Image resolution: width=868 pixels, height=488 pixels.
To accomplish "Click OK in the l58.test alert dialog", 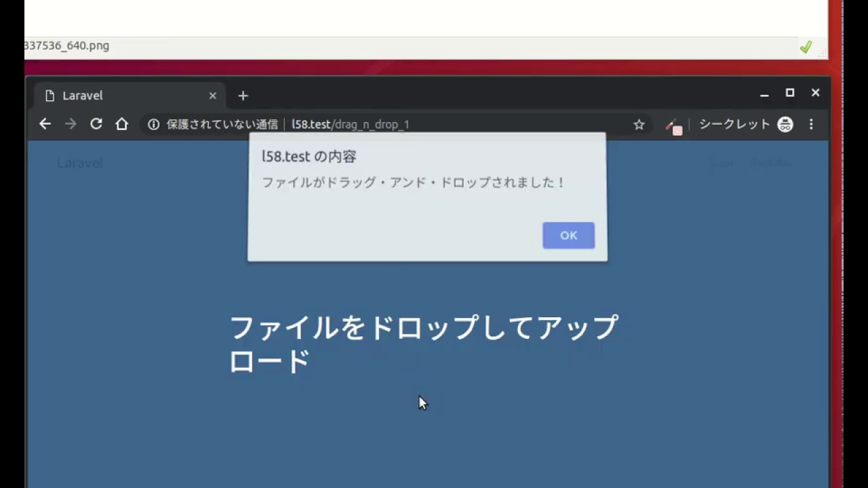I will point(568,235).
